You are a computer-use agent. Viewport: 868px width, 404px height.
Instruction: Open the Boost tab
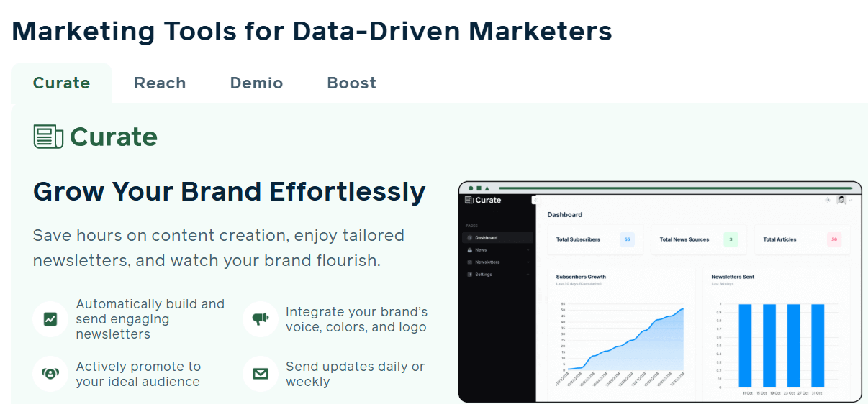point(351,83)
